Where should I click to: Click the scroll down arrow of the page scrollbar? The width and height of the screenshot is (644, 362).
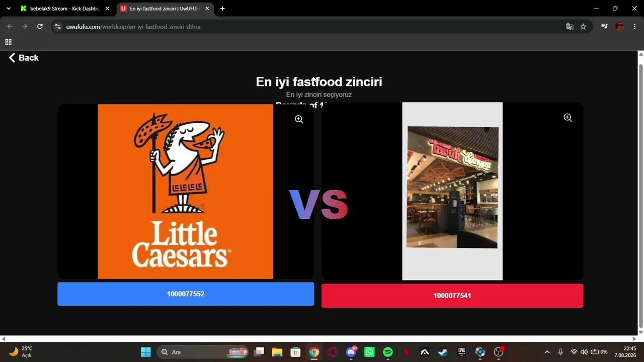tap(640, 332)
